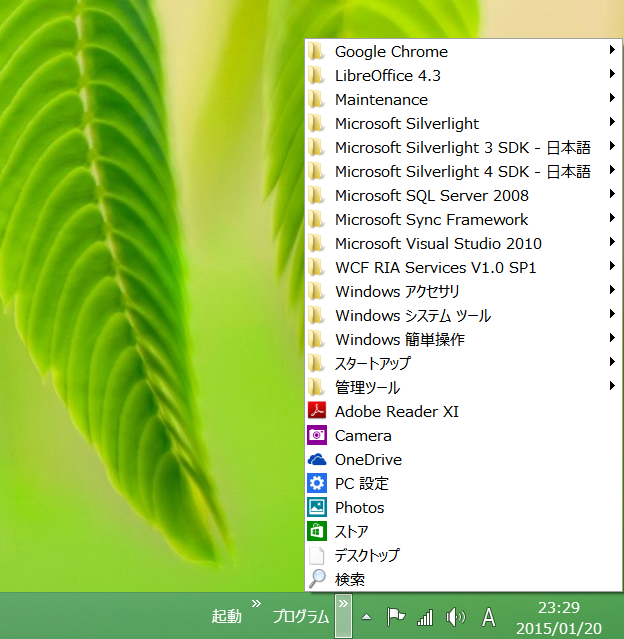Click the PC 設定 text label
This screenshot has height=639, width=624.
click(362, 483)
